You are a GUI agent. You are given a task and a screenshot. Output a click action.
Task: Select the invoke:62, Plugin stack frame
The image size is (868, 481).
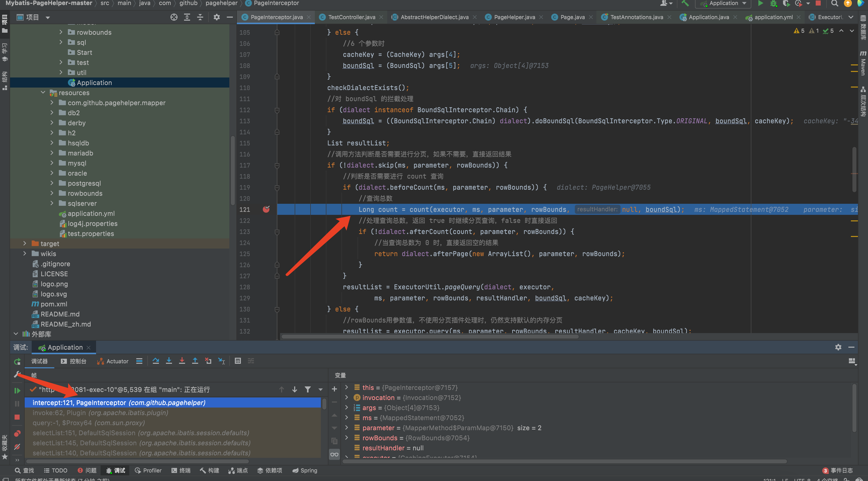pos(100,413)
